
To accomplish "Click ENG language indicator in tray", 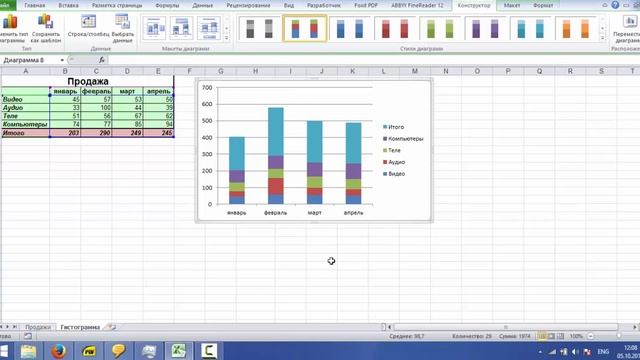I will [603, 351].
